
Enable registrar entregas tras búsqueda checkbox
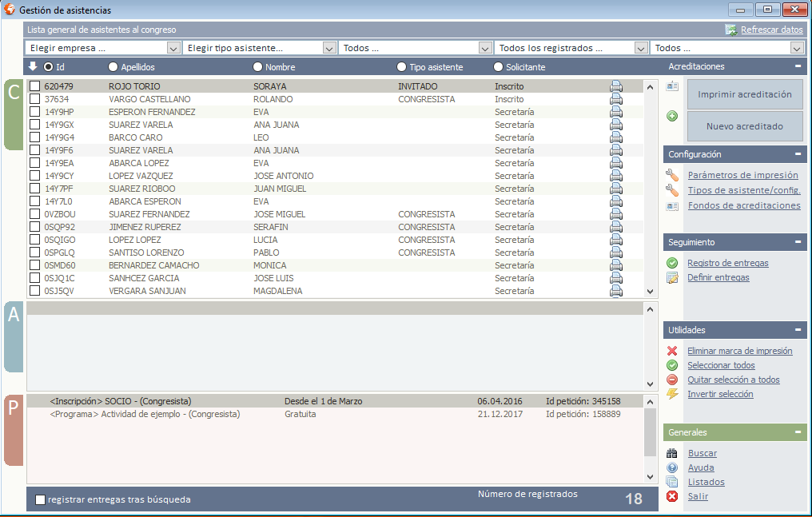point(40,499)
